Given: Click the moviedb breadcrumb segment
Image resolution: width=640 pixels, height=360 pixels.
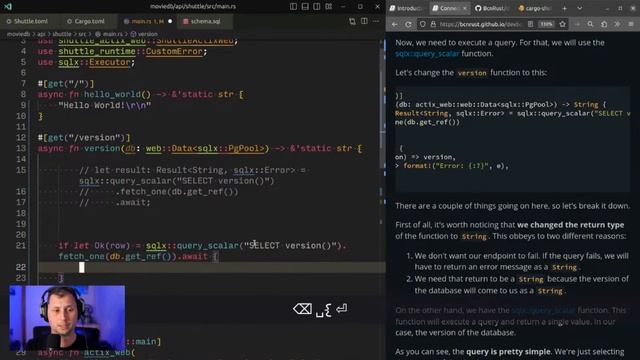Looking at the screenshot, I should pyautogui.click(x=18, y=34).
